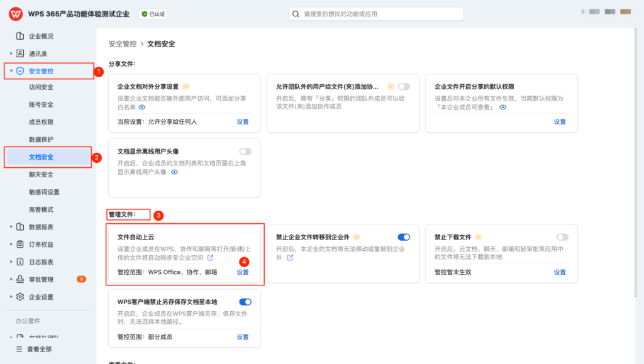Image resolution: width=644 pixels, height=364 pixels.
Task: Click premium badge beside 允许团队外的用户给文件
Action: [x=391, y=87]
